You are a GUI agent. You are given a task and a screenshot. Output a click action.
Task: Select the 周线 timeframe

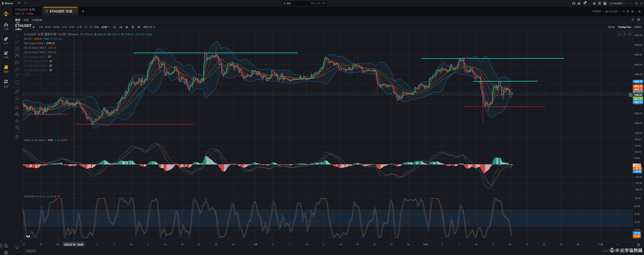[97, 27]
